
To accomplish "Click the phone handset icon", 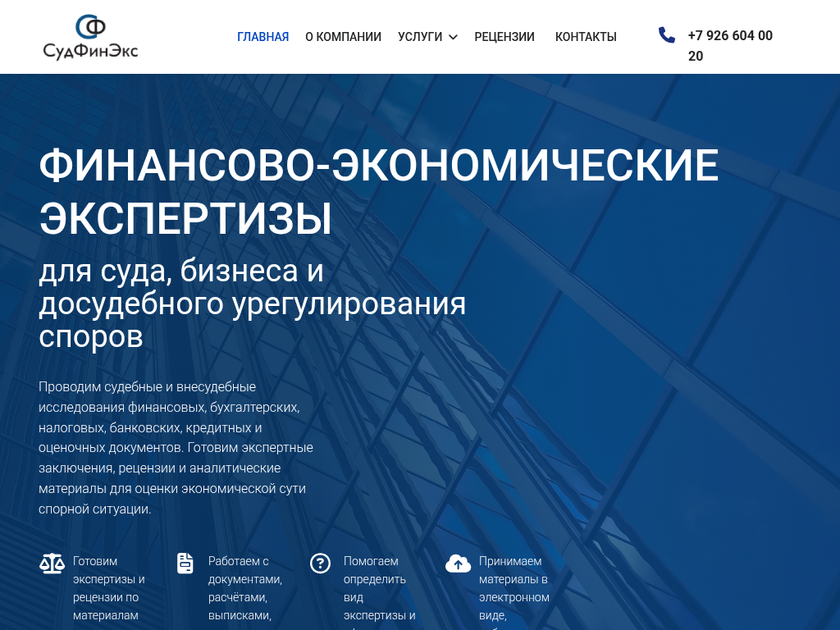I will [666, 34].
